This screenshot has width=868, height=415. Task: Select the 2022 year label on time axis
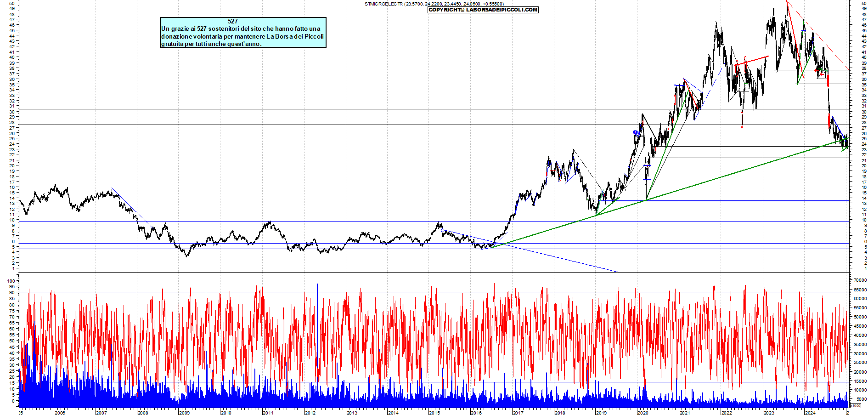coord(727,412)
